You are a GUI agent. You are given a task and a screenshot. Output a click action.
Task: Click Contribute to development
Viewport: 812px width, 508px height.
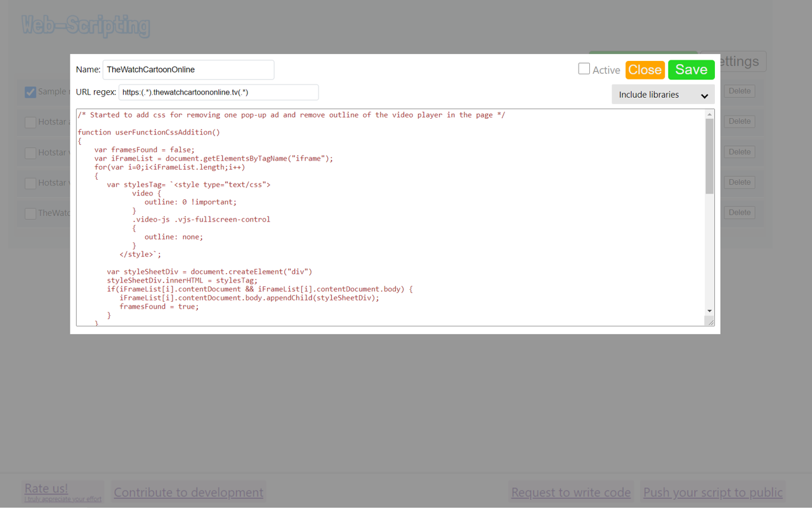[x=188, y=492]
